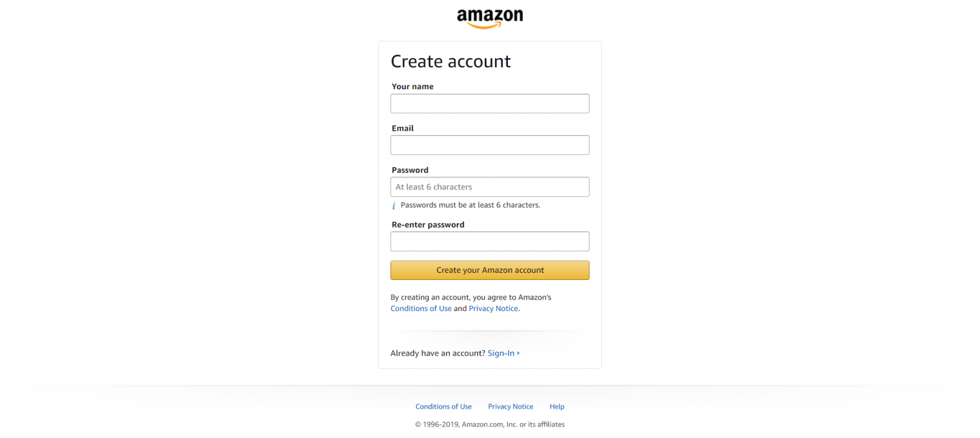Expand the arrow next to Sign-In
The width and height of the screenshot is (980, 438).
tap(518, 353)
